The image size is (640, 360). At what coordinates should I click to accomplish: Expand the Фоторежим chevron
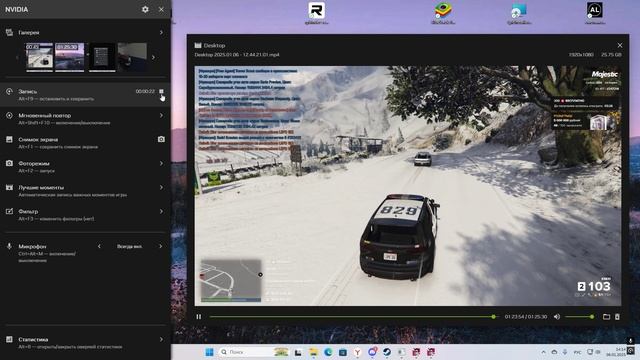161,163
